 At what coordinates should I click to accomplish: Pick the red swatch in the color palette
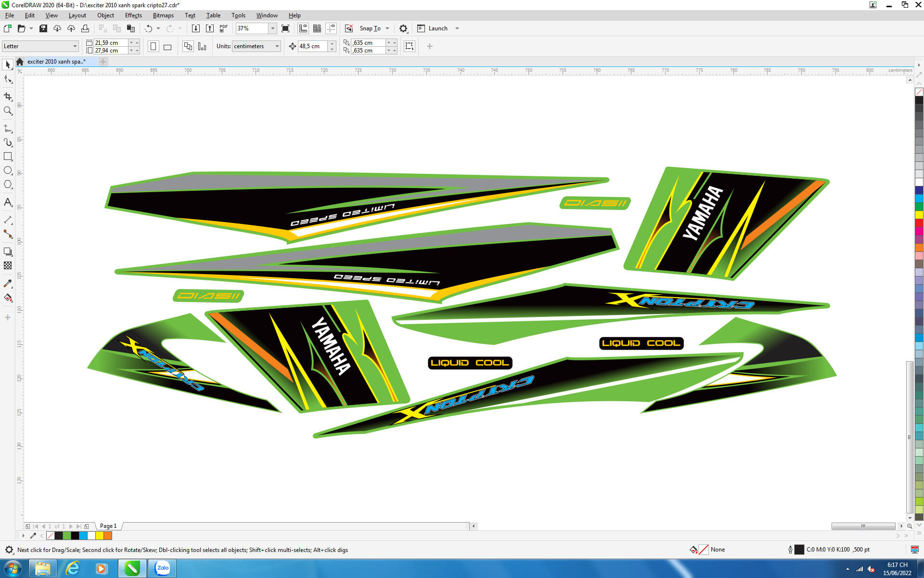919,223
